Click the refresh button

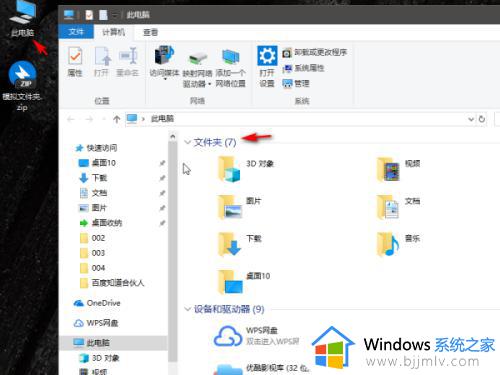(482, 119)
